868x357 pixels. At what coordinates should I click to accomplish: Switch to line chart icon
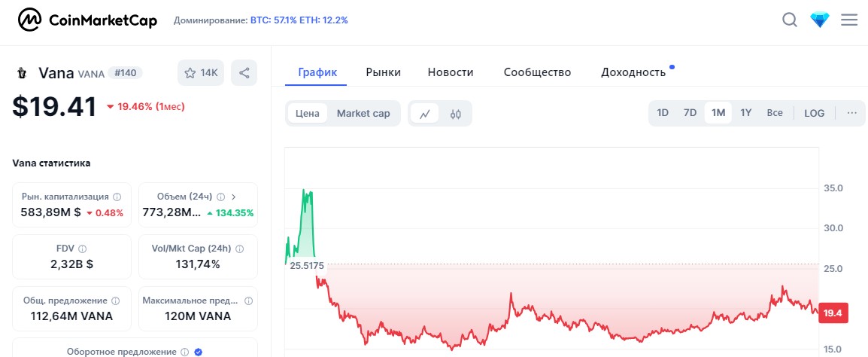(425, 114)
